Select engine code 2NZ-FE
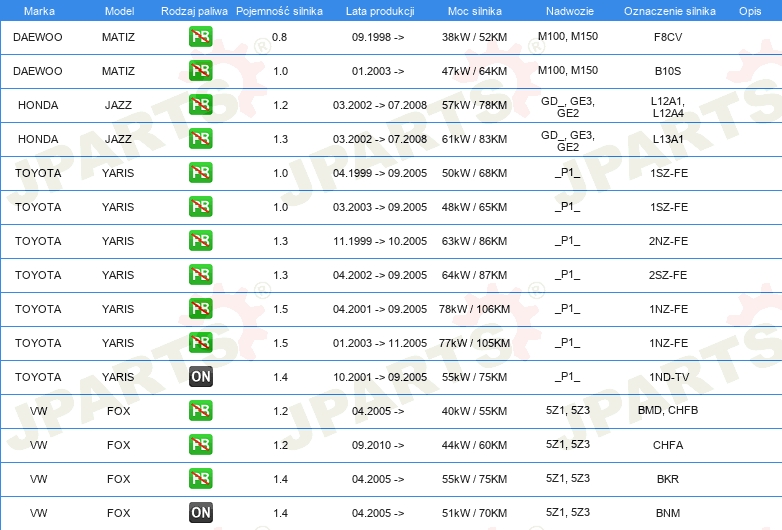782x530 pixels. tap(668, 241)
